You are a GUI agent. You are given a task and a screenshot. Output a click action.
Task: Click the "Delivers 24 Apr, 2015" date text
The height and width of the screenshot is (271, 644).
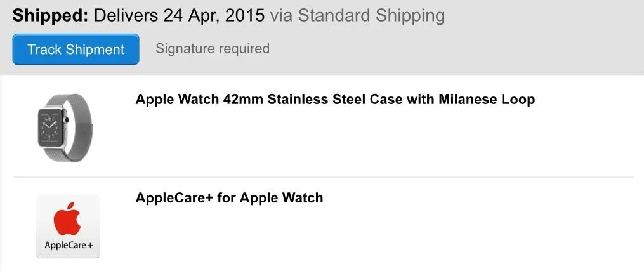[x=179, y=16]
